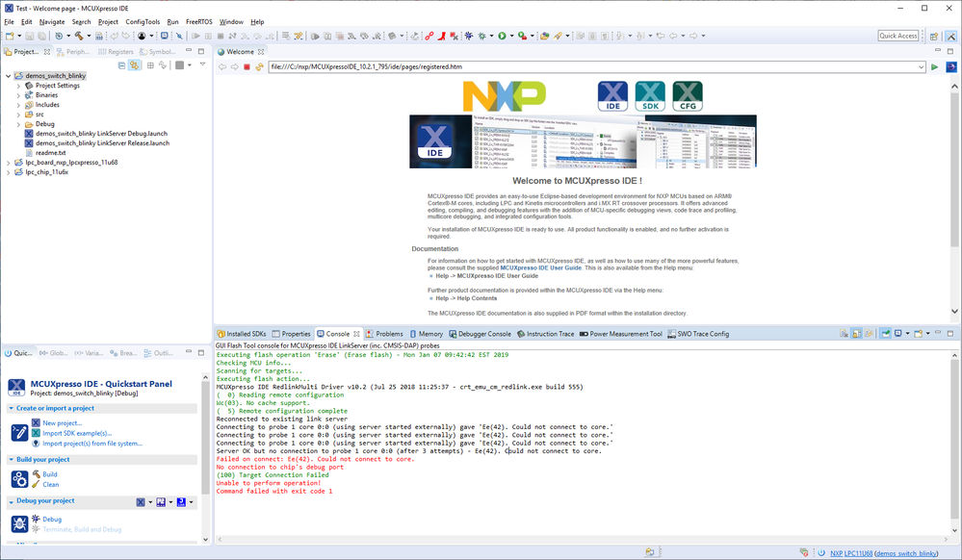This screenshot has height=560, width=962.
Task: Open the URL history dropdown in Welcome browser
Action: [921, 66]
